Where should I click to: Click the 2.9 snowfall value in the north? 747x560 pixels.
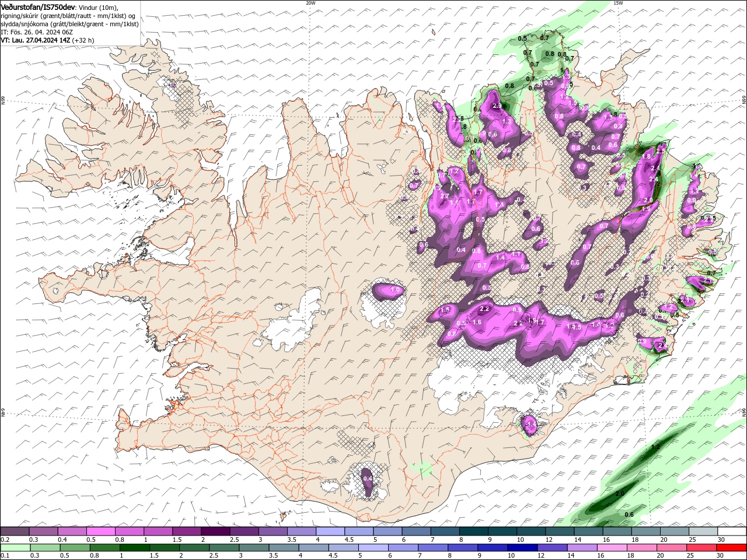coord(497,106)
